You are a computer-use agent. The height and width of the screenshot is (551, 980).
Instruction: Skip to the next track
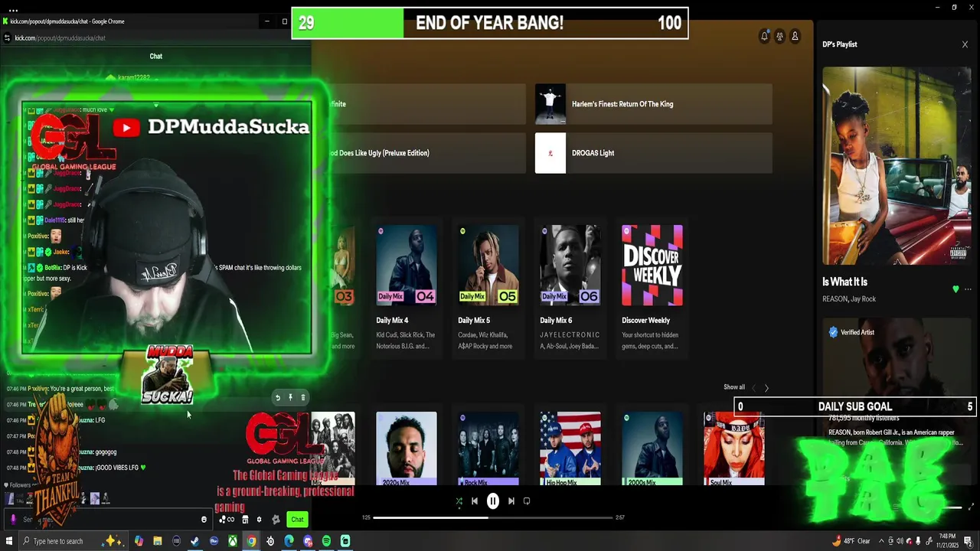[511, 501]
